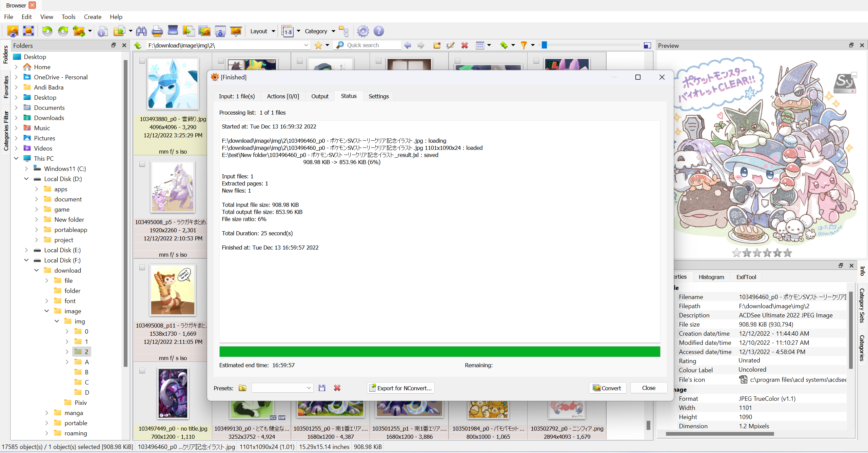
Task: Click the red delete preset icon
Action: [337, 388]
